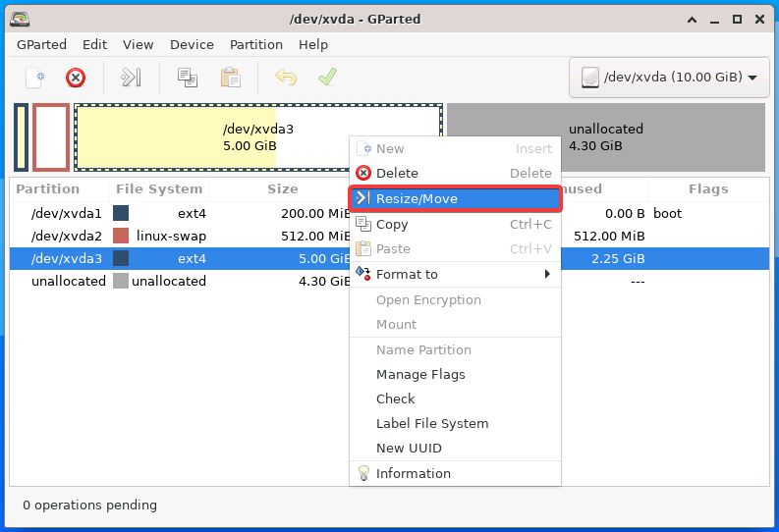This screenshot has width=779, height=532.
Task: Click the Undo last operation arrow
Action: (286, 78)
